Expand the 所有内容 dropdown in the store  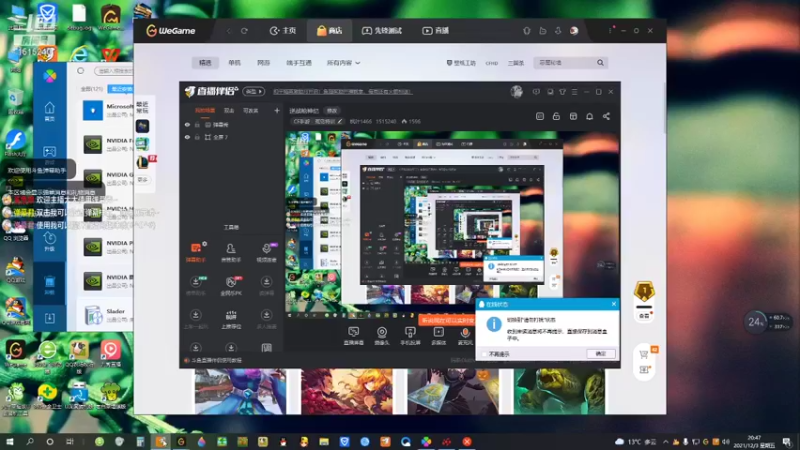(343, 63)
